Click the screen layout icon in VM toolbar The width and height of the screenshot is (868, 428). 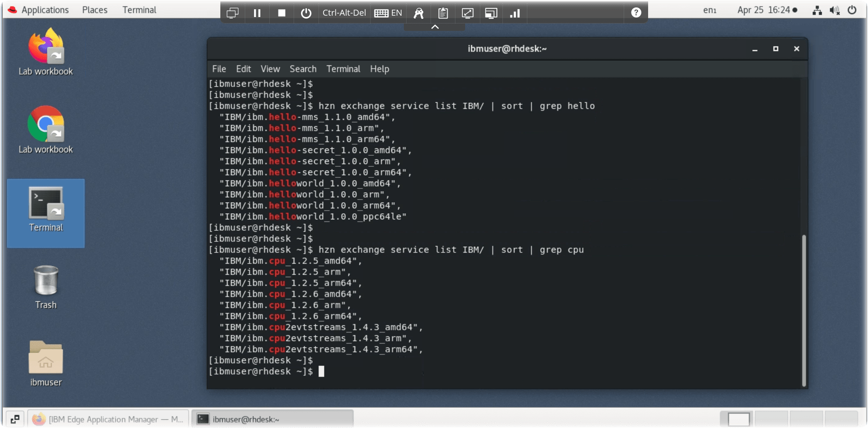coord(491,13)
